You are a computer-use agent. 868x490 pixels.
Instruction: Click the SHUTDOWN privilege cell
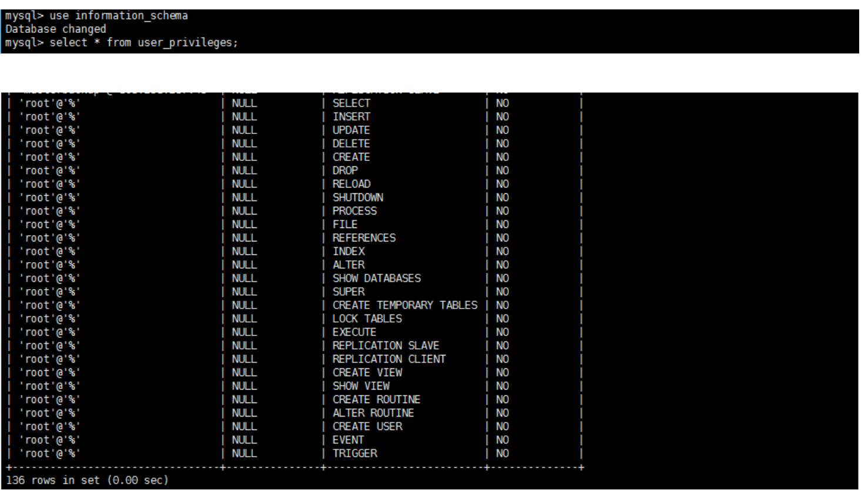[358, 197]
